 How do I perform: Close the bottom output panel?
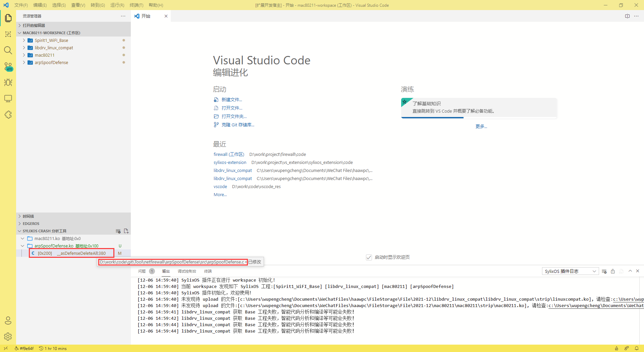tap(638, 271)
